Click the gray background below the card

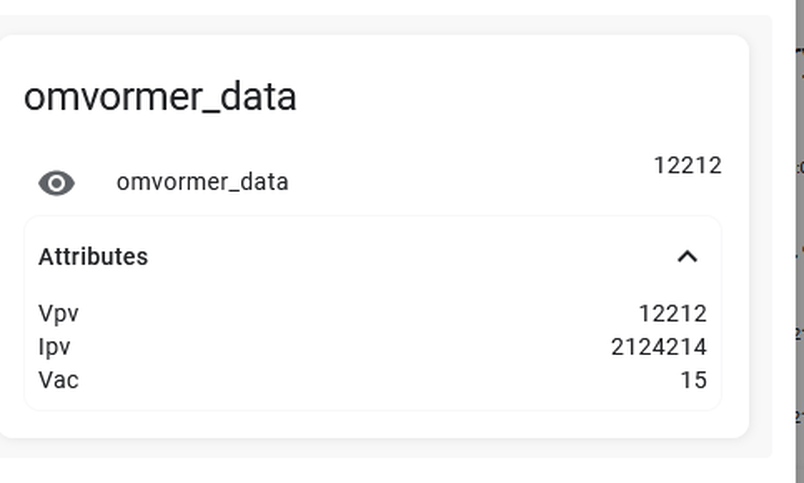(385, 448)
